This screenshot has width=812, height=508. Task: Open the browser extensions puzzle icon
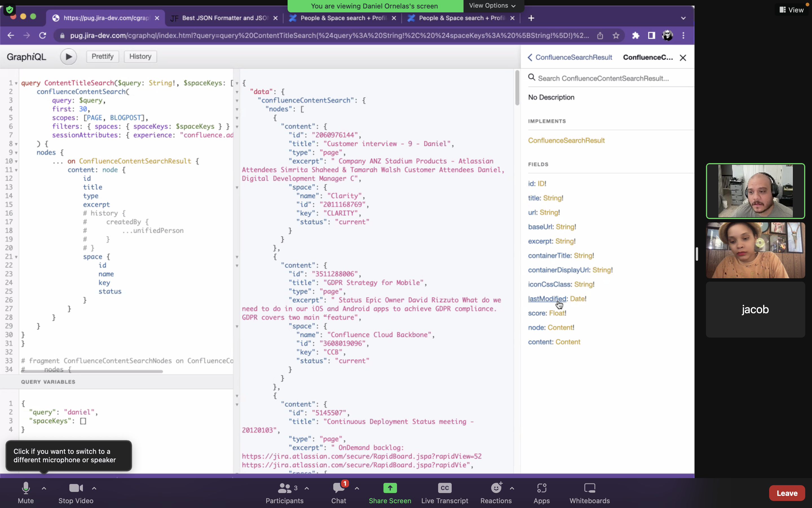tap(636, 36)
